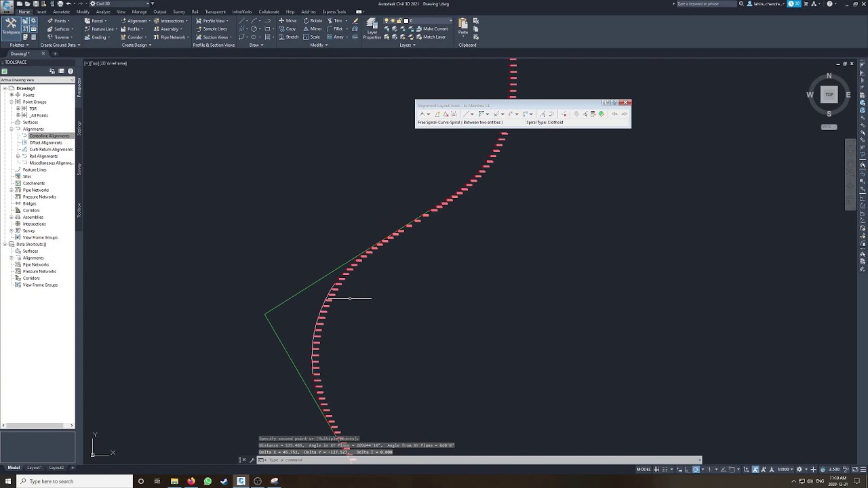Select the Stretch tool

289,37
